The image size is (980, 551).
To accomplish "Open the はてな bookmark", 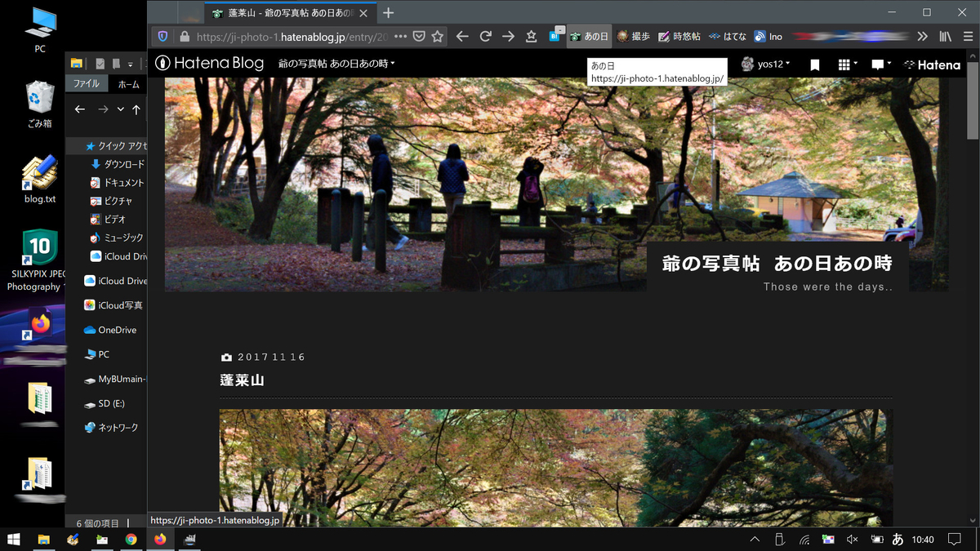I will coord(727,37).
